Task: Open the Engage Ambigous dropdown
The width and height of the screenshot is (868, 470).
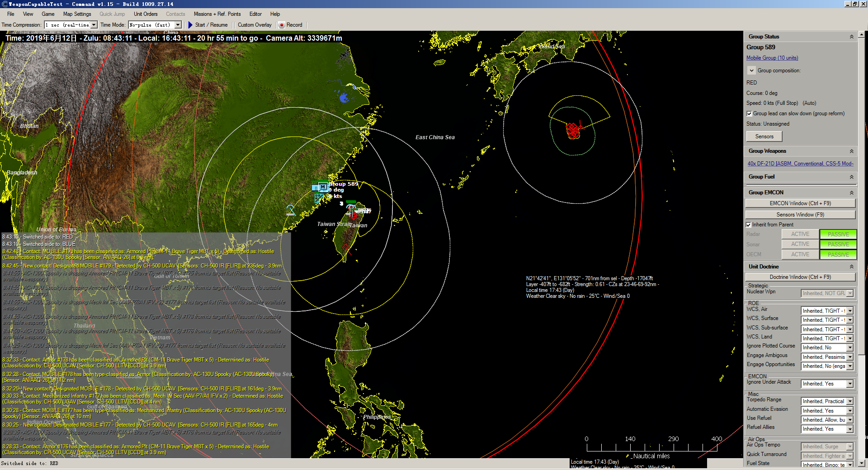Action: tap(850, 357)
